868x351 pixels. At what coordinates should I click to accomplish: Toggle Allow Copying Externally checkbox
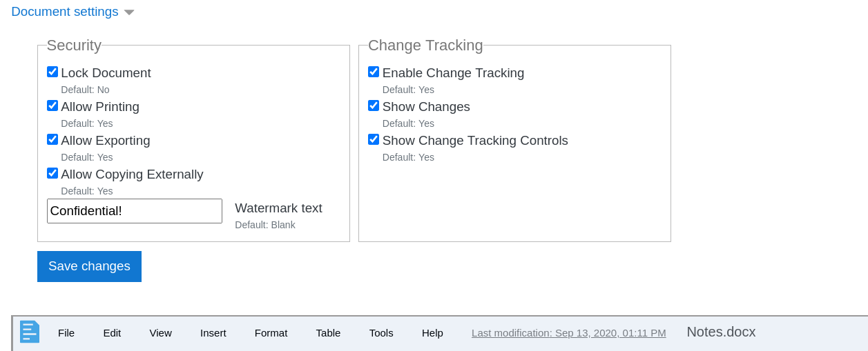[x=52, y=173]
